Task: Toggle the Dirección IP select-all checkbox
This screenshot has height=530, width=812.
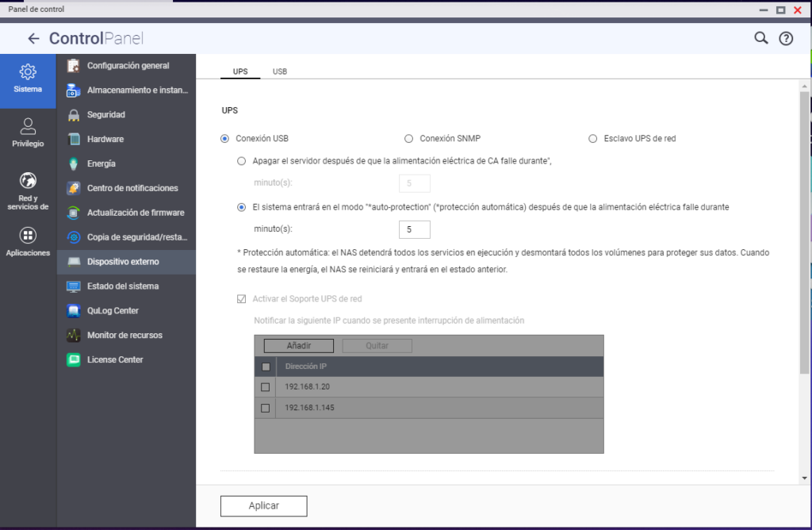Action: click(x=266, y=367)
